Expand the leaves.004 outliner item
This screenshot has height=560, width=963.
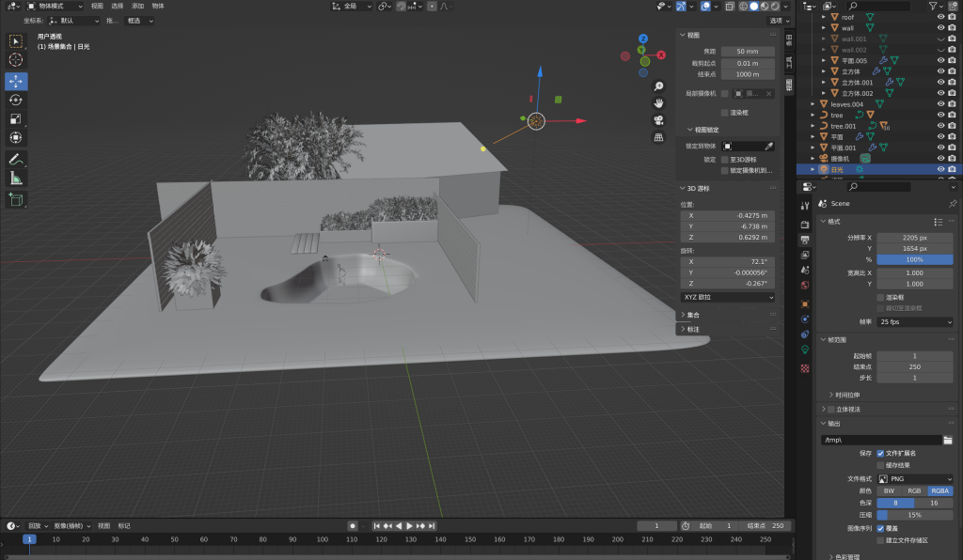[x=813, y=104]
